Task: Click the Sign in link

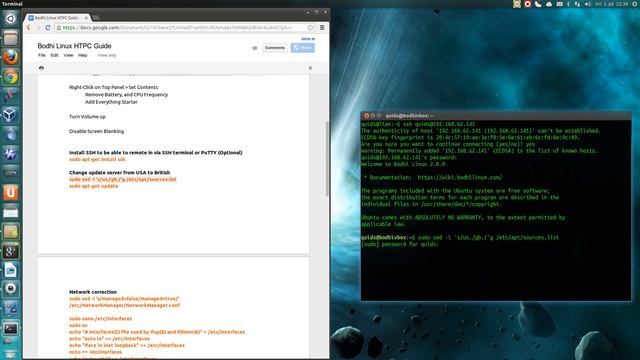Action: tap(308, 39)
